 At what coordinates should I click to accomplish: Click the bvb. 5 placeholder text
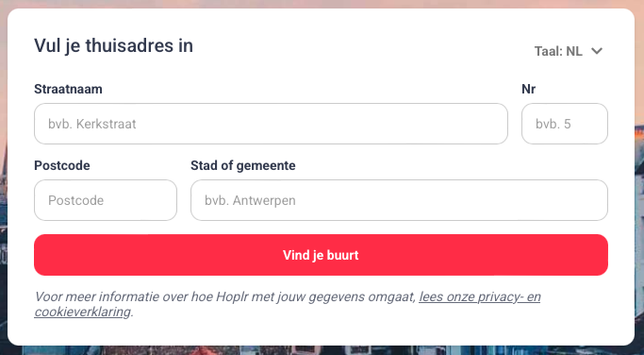coord(553,124)
